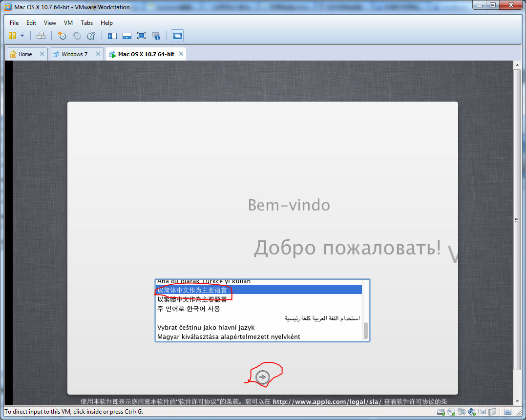Click the VM view scroll-down arrow
The width and height of the screenshot is (526, 420).
[x=517, y=401]
